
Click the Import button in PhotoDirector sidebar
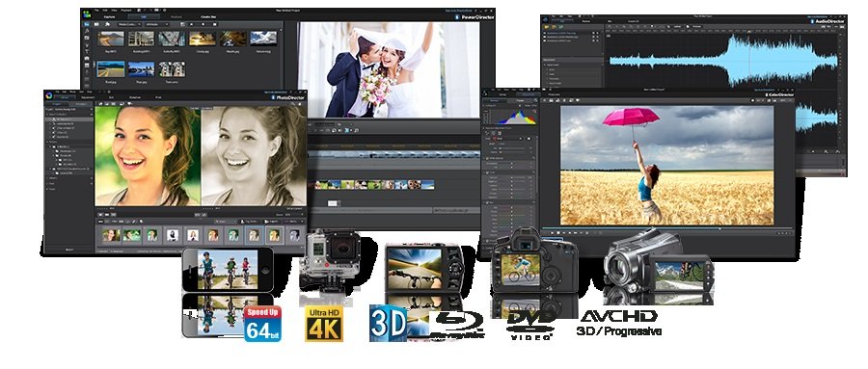[69, 250]
